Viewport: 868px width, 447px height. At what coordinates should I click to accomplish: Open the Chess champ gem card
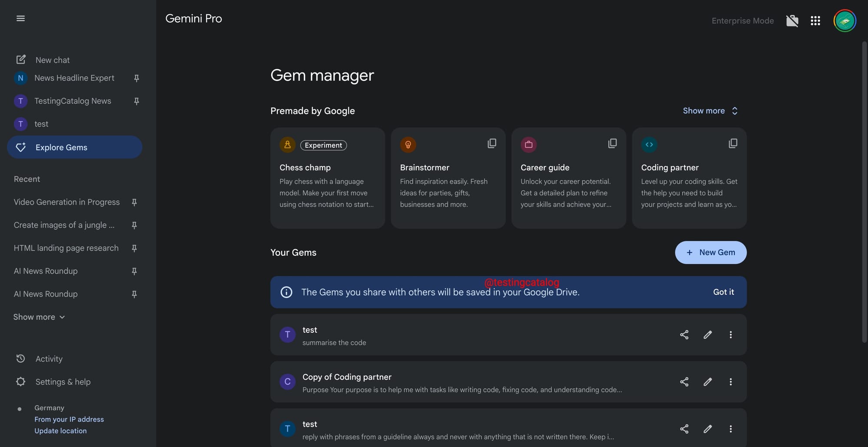click(x=328, y=178)
